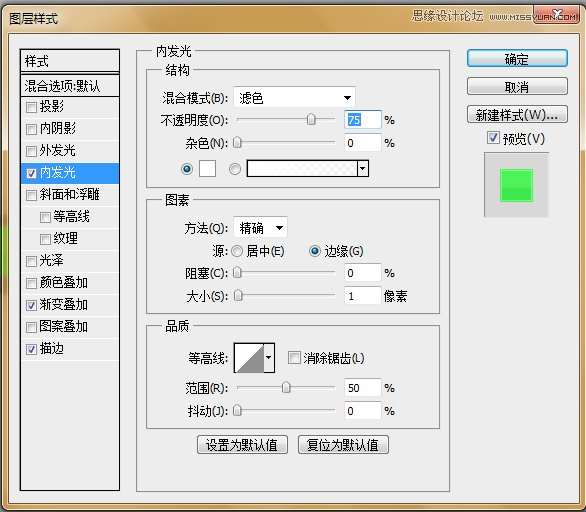Click the gradient preview bar

click(302, 169)
